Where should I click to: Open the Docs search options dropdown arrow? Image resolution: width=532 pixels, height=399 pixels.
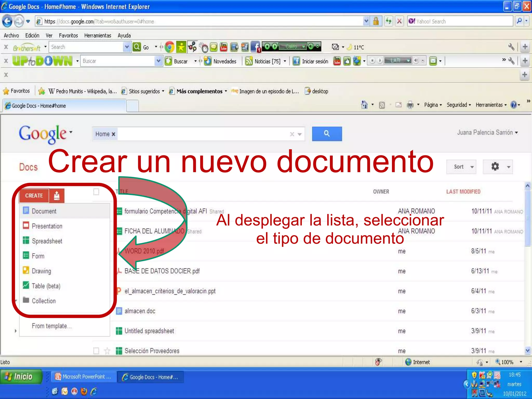pos(300,134)
